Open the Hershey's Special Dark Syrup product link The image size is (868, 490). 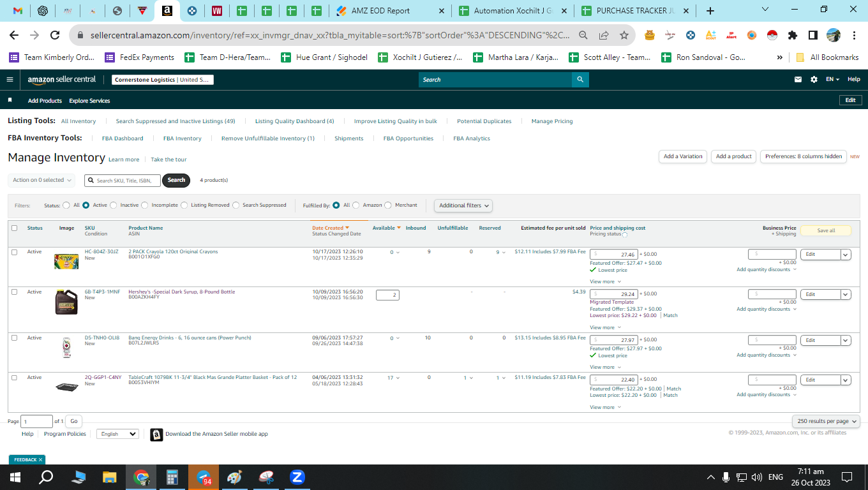[182, 292]
